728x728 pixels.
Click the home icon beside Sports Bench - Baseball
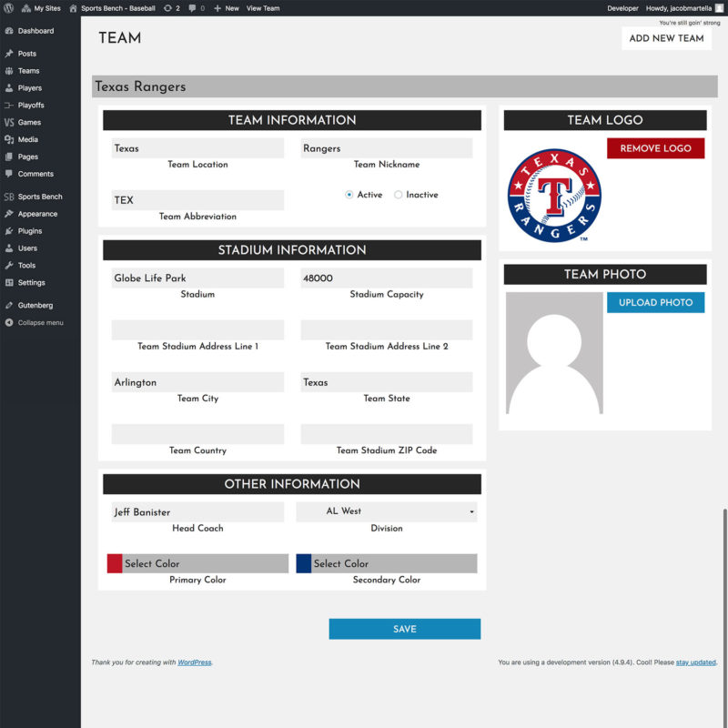(73, 8)
